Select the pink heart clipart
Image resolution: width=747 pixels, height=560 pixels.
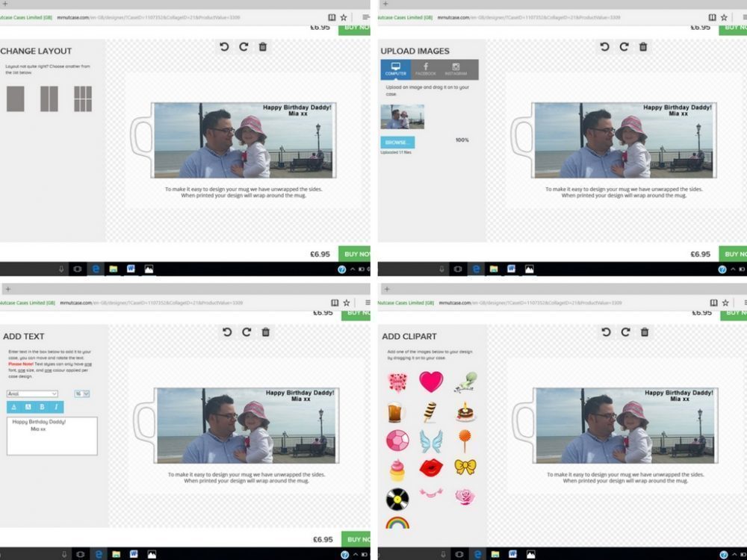[430, 382]
